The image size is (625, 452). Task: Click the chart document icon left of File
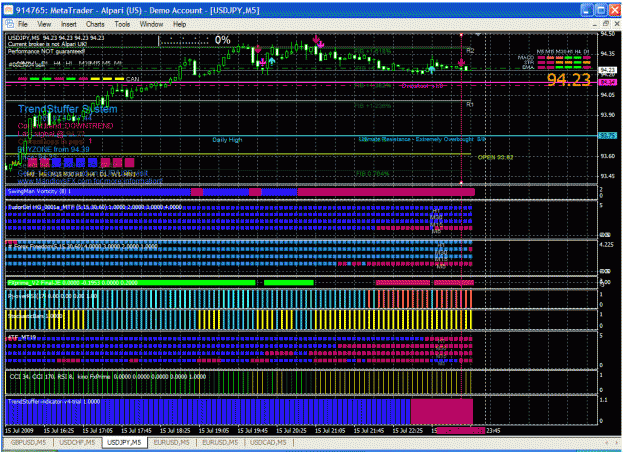(x=9, y=24)
